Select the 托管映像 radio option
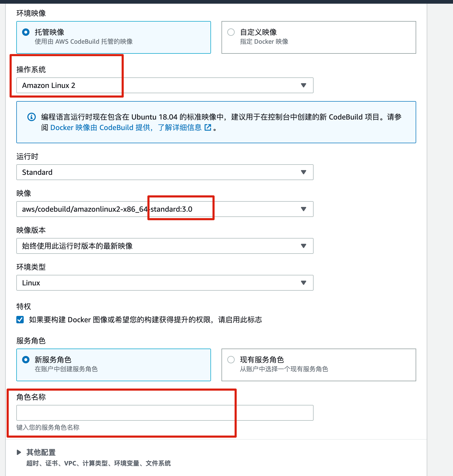453x476 pixels. point(26,32)
